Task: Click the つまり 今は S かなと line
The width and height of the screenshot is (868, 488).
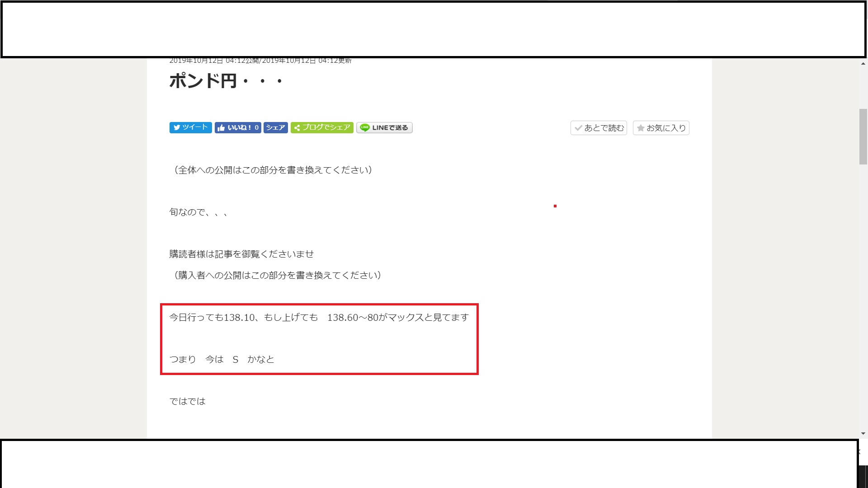Action: (222, 360)
